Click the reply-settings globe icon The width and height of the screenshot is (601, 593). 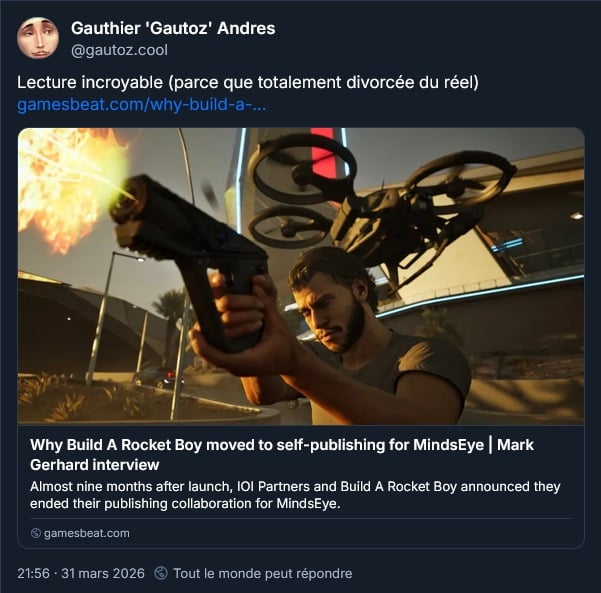click(x=161, y=573)
